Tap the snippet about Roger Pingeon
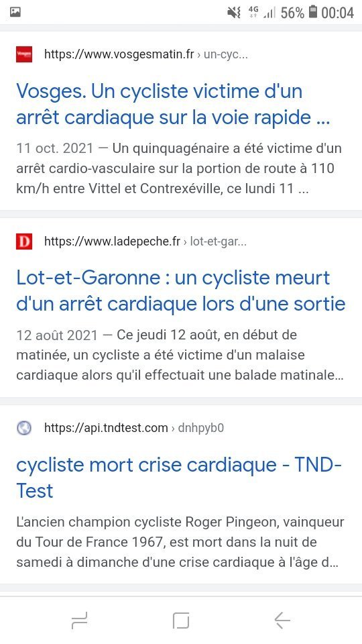The width and height of the screenshot is (362, 644). click(x=180, y=542)
